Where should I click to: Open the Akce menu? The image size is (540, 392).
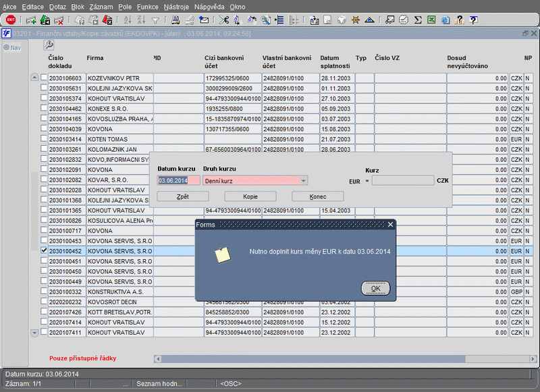coord(9,7)
